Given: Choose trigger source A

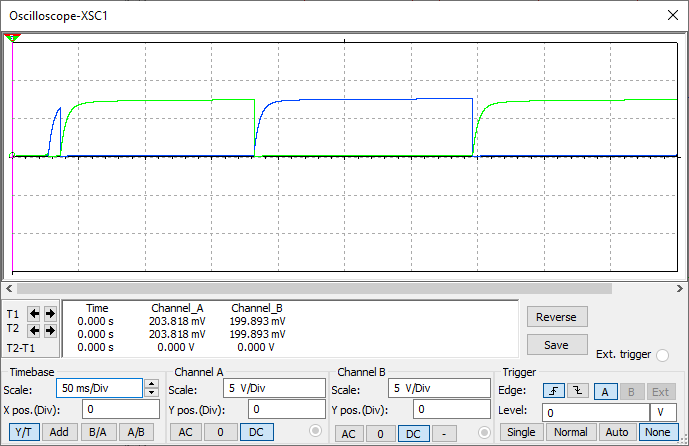Looking at the screenshot, I should (606, 392).
